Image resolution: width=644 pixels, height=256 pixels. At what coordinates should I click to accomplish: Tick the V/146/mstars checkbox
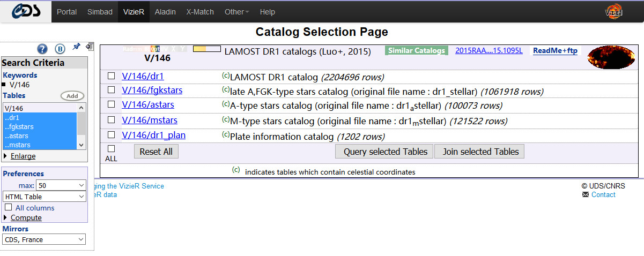111,120
